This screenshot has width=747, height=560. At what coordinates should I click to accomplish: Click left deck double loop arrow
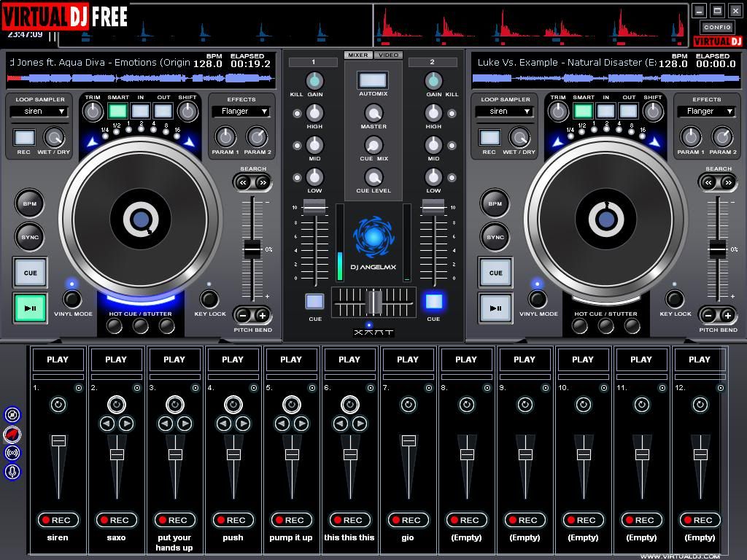pyautogui.click(x=189, y=141)
